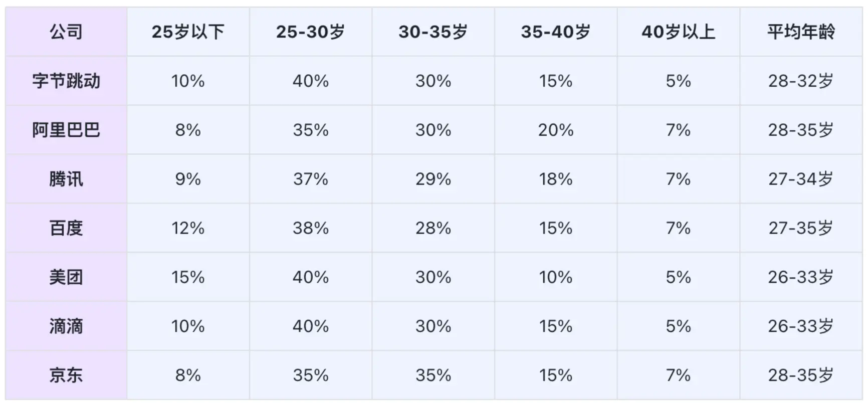This screenshot has width=868, height=404.
Task: Click the 阿里巴巴 company cell
Action: click(x=66, y=130)
